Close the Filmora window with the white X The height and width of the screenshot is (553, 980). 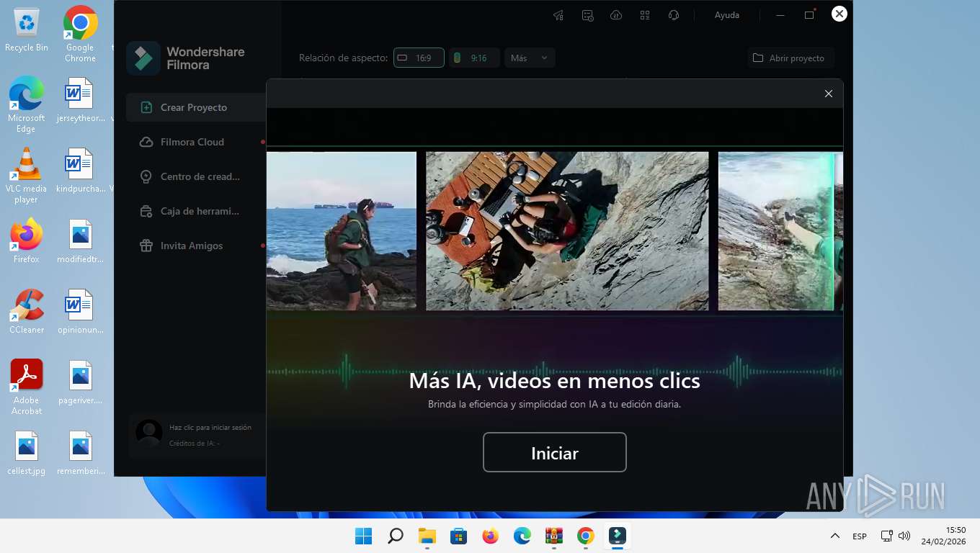point(839,14)
